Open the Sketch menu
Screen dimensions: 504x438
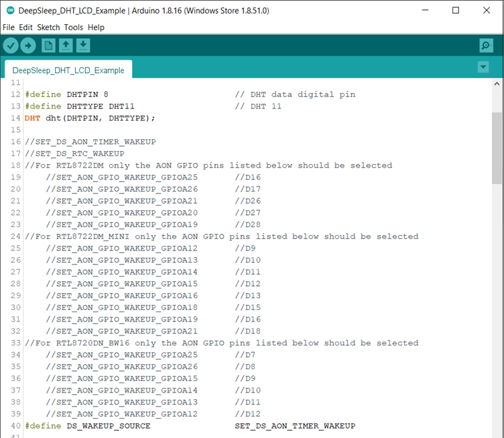48,27
